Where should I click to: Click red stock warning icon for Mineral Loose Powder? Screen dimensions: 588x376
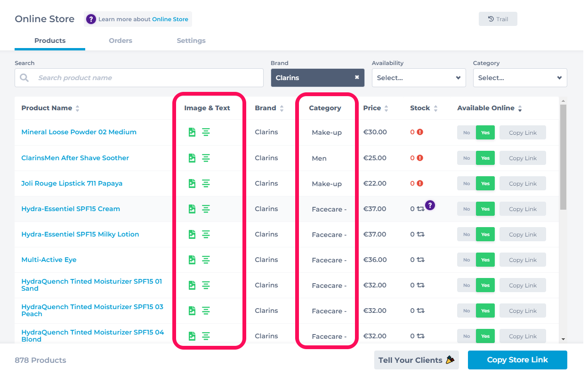(420, 132)
